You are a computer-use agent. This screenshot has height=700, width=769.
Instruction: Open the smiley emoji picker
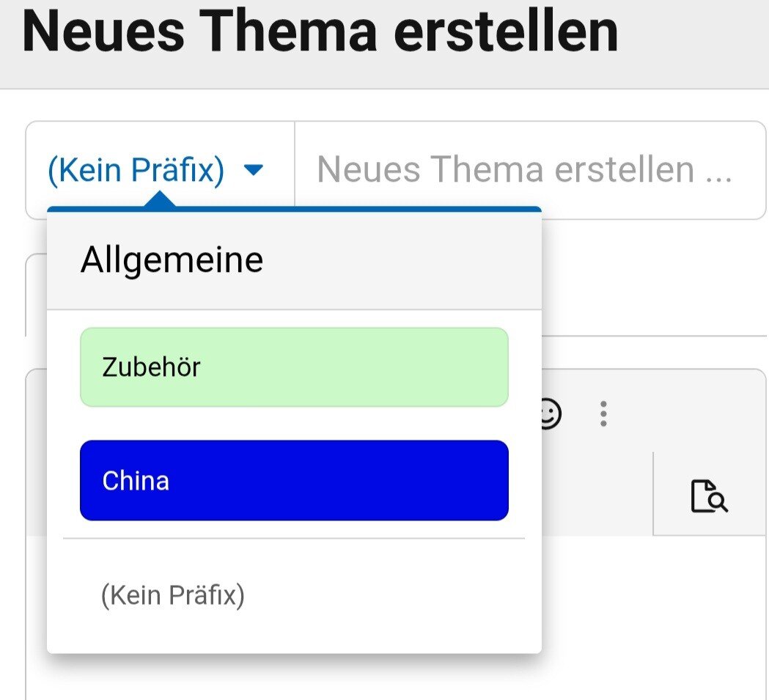pyautogui.click(x=549, y=413)
